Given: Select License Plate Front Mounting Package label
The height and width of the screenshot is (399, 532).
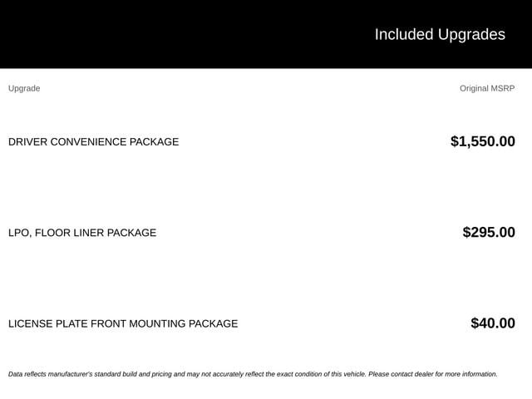Looking at the screenshot, I should [123, 323].
